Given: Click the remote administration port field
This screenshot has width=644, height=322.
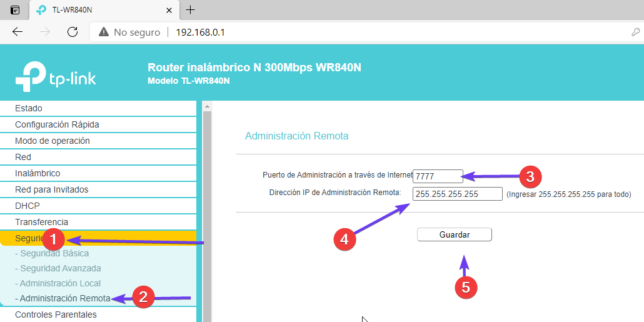Looking at the screenshot, I should pyautogui.click(x=438, y=176).
